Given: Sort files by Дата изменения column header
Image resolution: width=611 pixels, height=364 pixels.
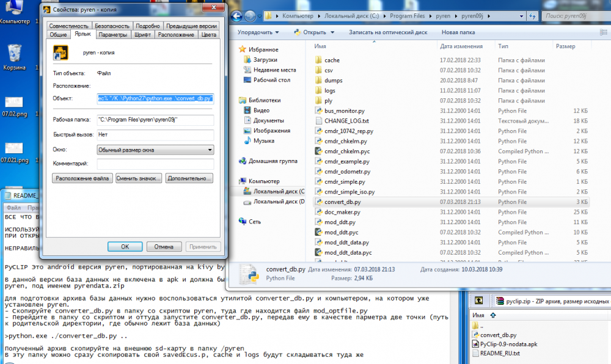Looking at the screenshot, I should click(461, 46).
